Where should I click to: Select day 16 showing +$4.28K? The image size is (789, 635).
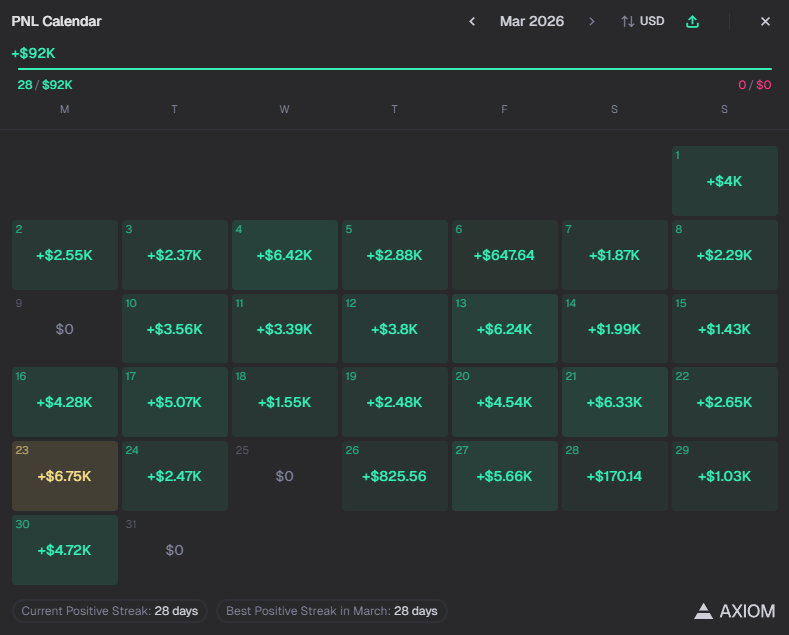tap(65, 402)
